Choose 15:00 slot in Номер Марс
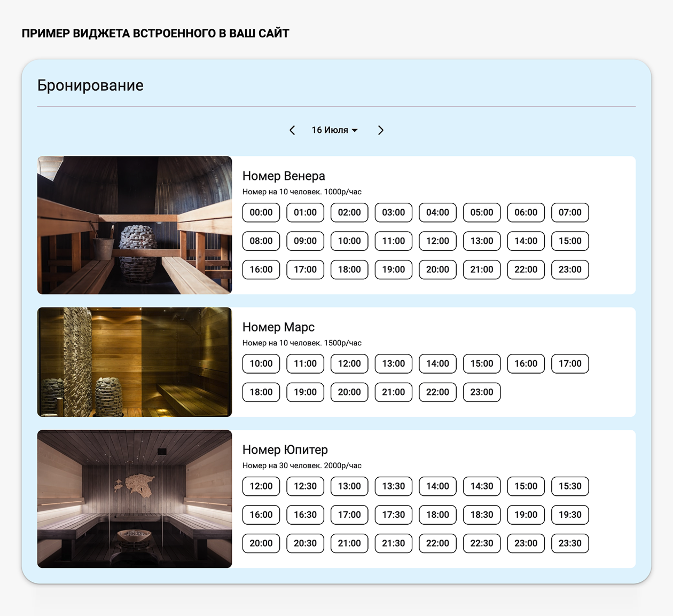The width and height of the screenshot is (673, 616). click(482, 364)
